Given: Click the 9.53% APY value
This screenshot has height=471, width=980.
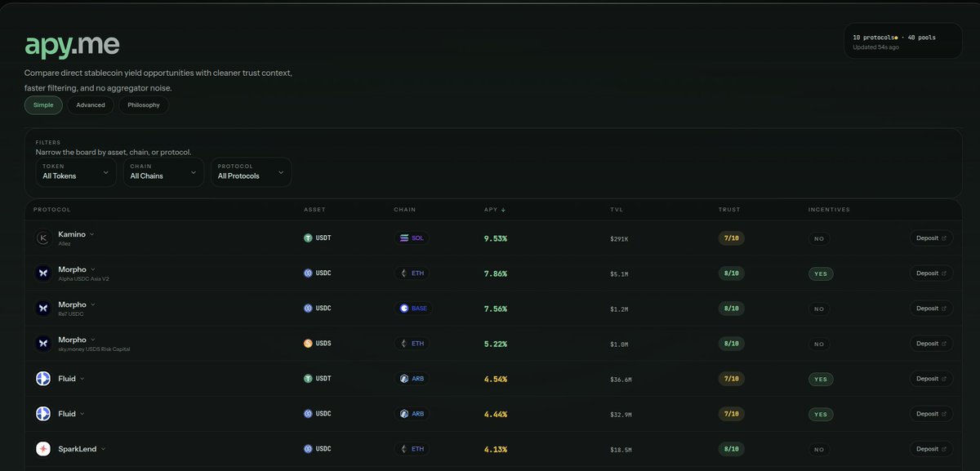Looking at the screenshot, I should click(x=496, y=238).
